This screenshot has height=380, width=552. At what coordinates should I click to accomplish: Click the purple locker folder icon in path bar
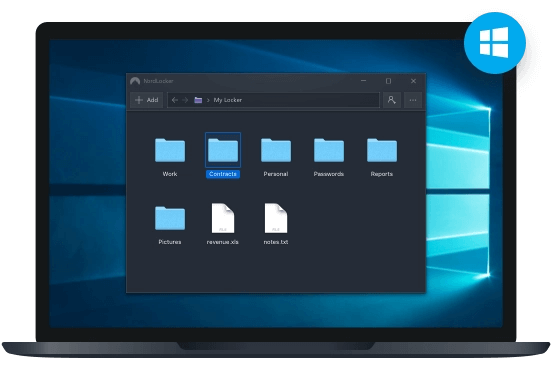point(198,100)
